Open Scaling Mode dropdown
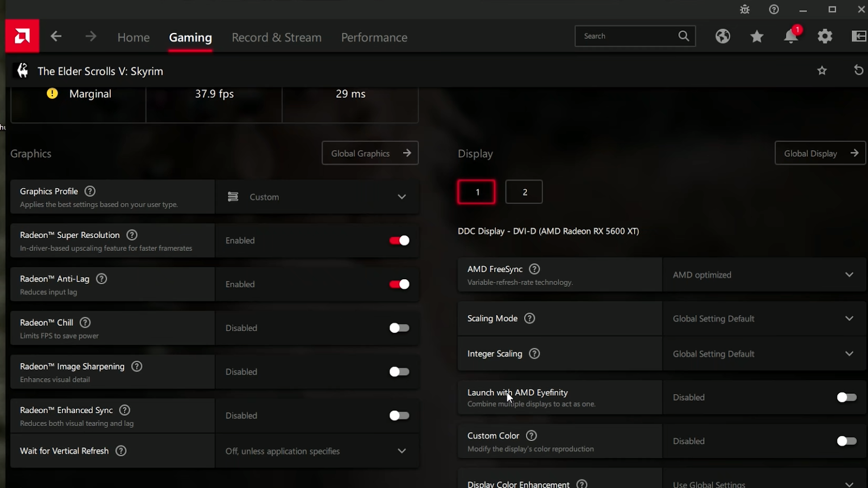The width and height of the screenshot is (868, 488). tap(764, 318)
